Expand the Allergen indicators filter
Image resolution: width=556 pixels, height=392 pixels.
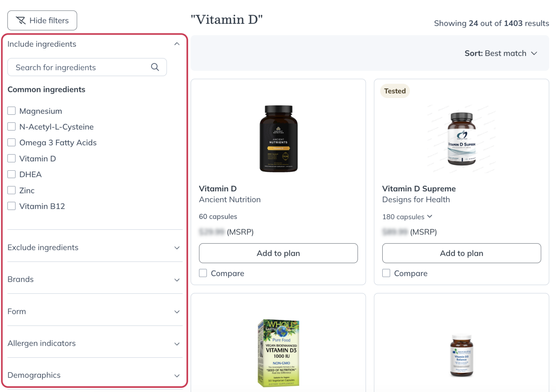pyautogui.click(x=177, y=344)
